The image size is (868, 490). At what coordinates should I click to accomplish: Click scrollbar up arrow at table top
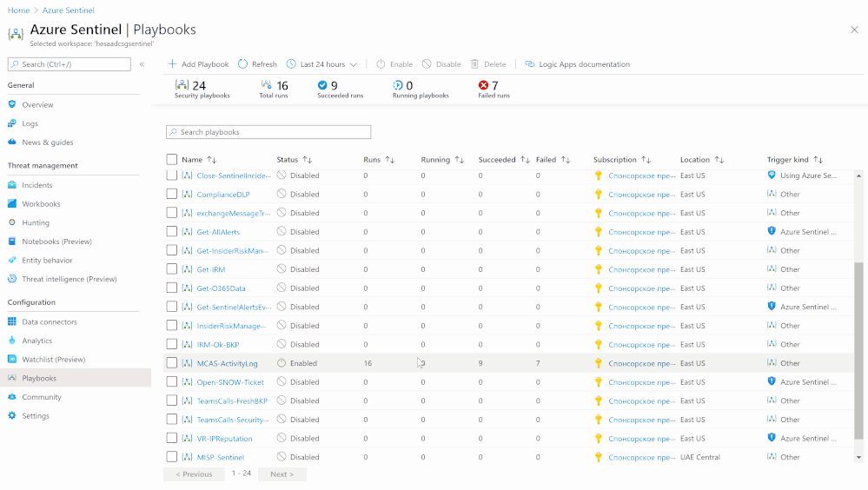(x=858, y=175)
